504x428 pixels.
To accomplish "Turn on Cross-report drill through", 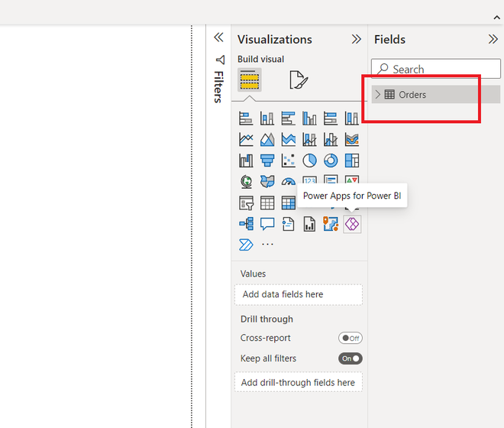I will 351,338.
